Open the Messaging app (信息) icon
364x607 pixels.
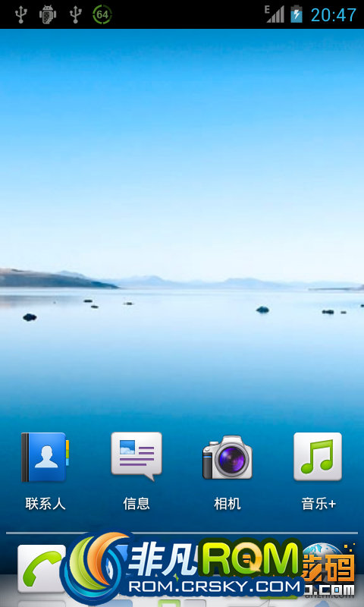pos(136,457)
